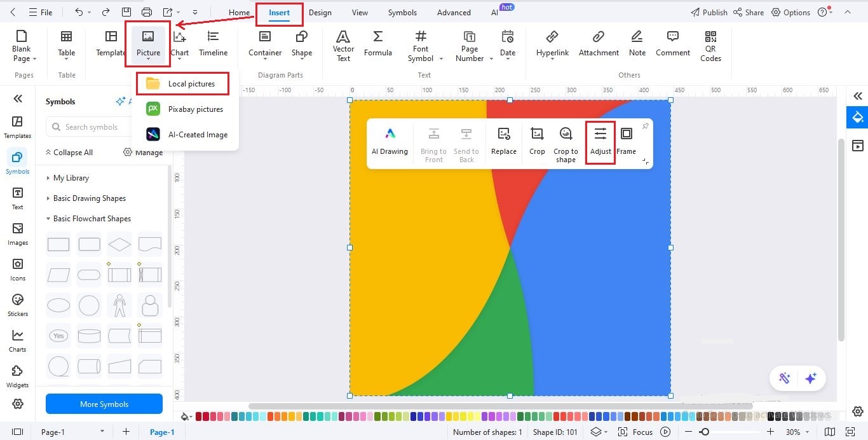
Task: Open the Advanced tab
Action: [454, 12]
